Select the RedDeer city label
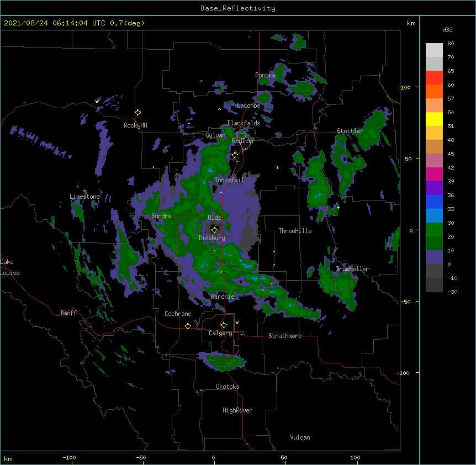The height and width of the screenshot is (465, 476). 243,141
